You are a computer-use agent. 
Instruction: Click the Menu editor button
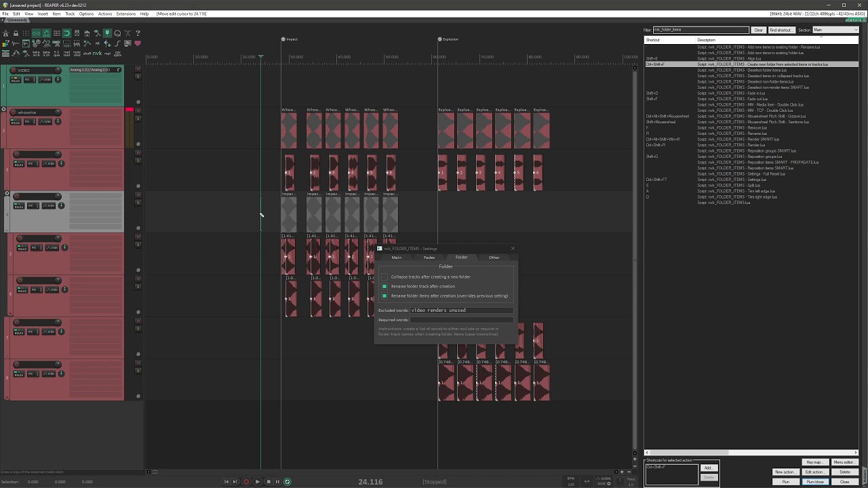point(844,462)
